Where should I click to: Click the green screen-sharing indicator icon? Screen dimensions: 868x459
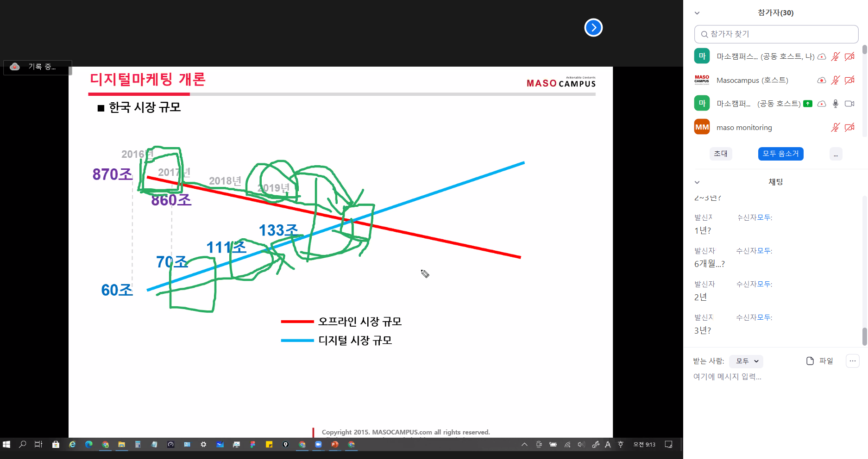[808, 104]
